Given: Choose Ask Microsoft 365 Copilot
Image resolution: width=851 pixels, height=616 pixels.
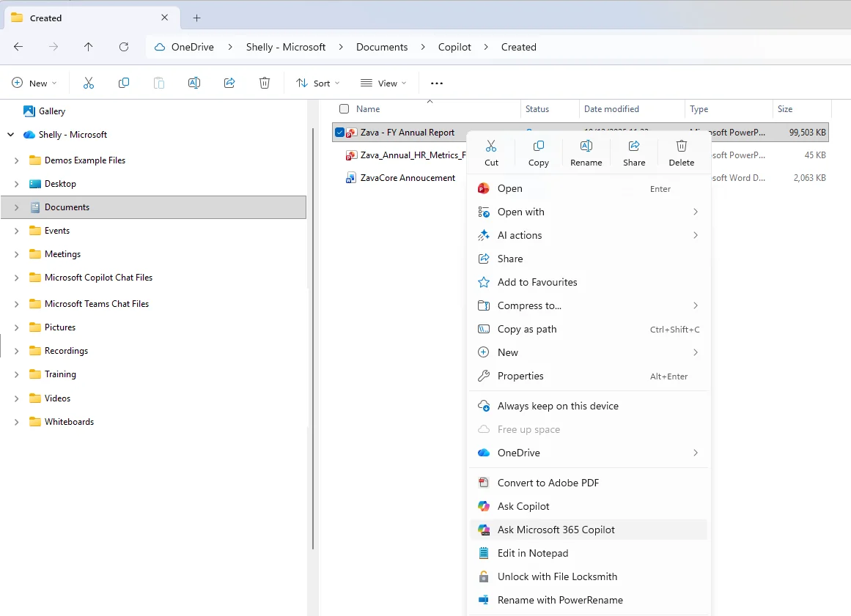Looking at the screenshot, I should (589, 530).
